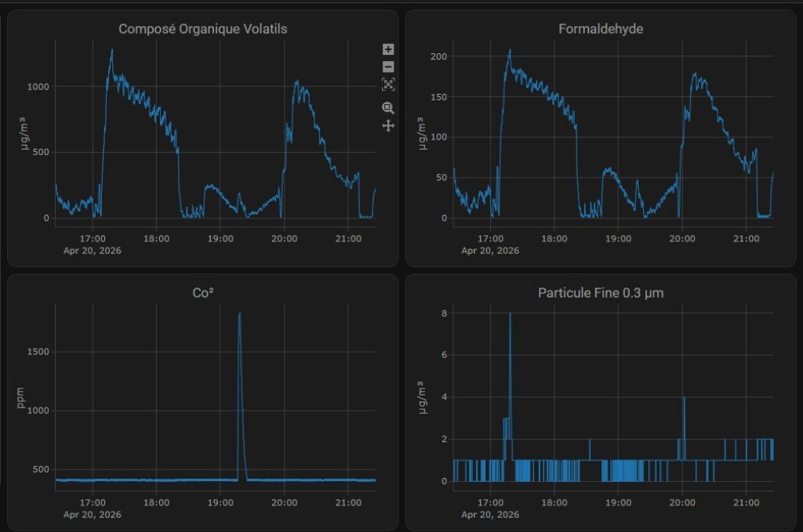Click the 18:00 label under the Formaldehyde chart

point(554,239)
